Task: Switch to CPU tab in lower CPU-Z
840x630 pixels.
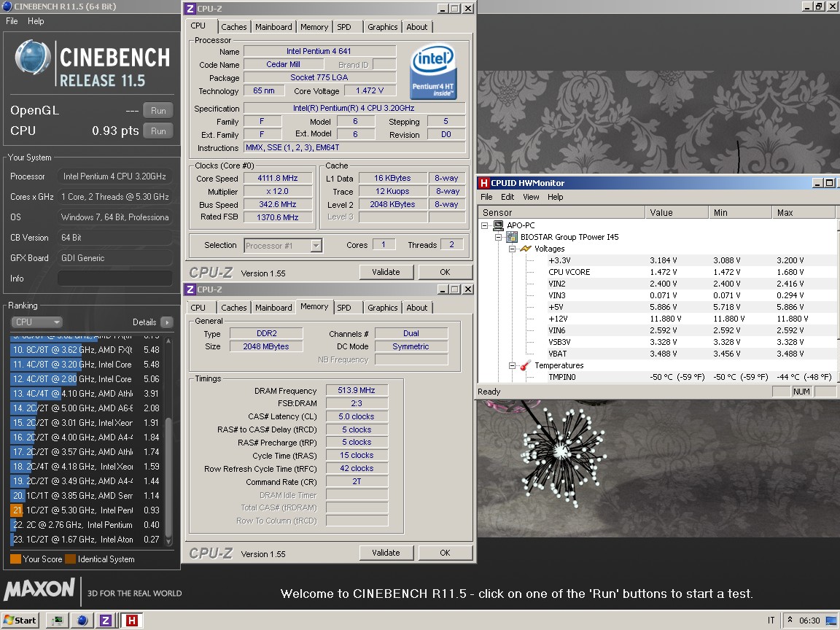Action: [198, 308]
